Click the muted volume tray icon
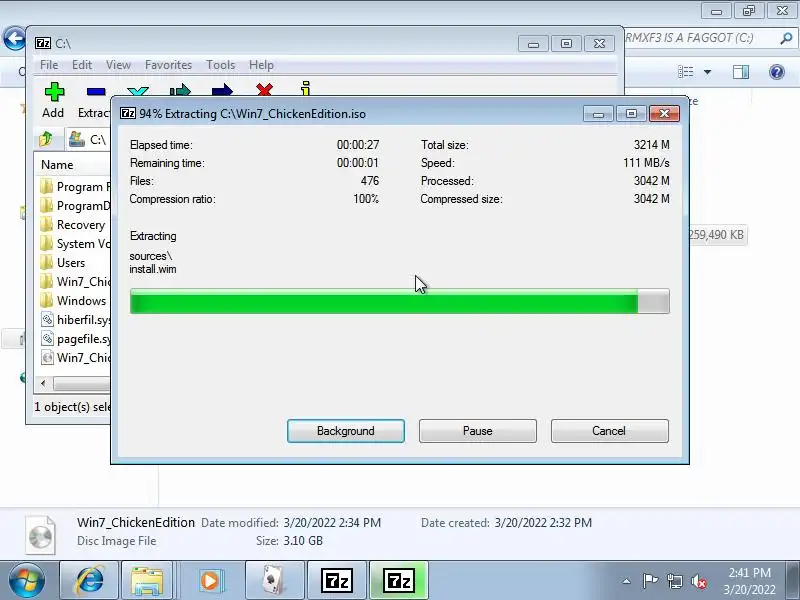The width and height of the screenshot is (800, 600). pyautogui.click(x=699, y=581)
